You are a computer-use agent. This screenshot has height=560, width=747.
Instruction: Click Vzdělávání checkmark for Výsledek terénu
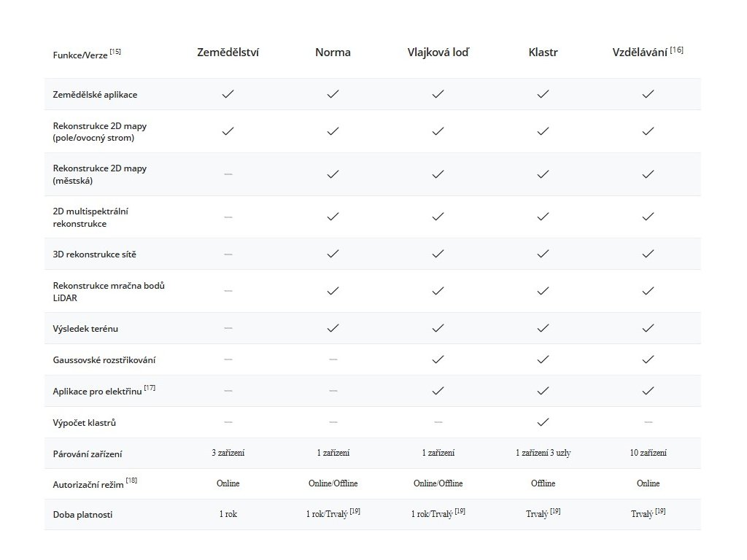pyautogui.click(x=648, y=328)
